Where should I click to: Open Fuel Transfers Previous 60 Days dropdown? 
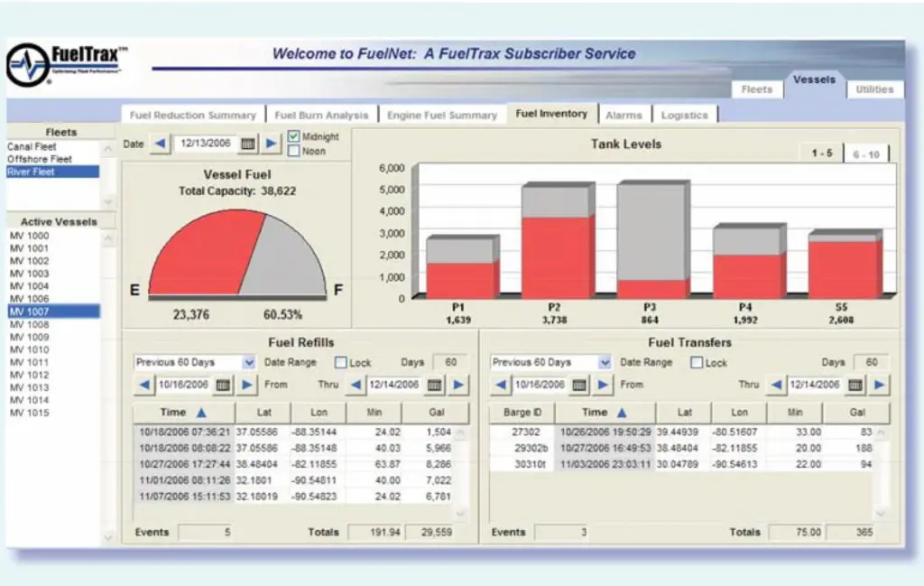(605, 363)
